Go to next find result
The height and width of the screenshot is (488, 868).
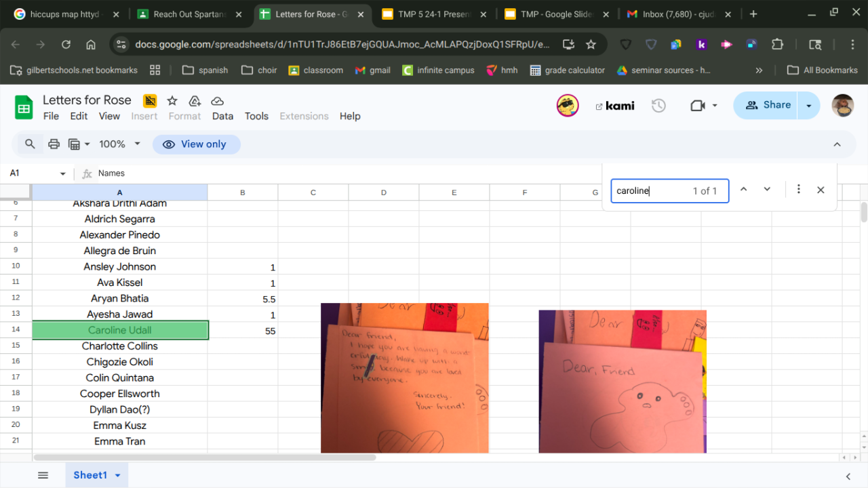point(767,190)
